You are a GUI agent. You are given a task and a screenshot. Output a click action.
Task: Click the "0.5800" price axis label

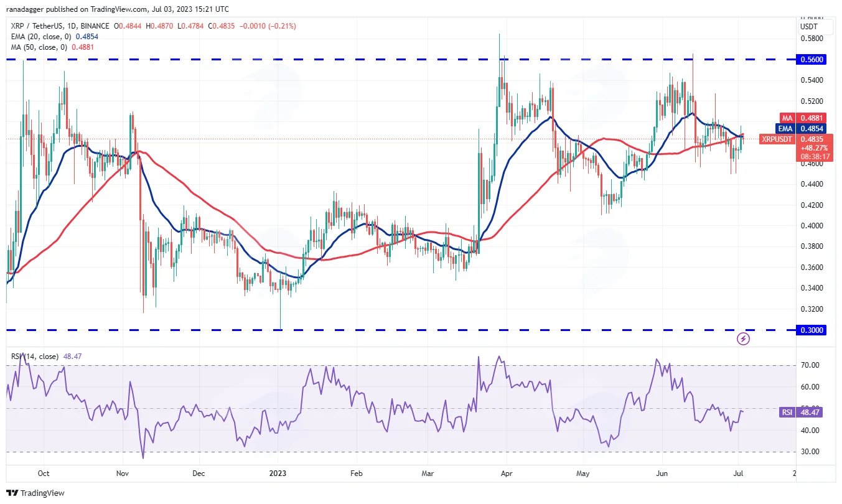811,39
